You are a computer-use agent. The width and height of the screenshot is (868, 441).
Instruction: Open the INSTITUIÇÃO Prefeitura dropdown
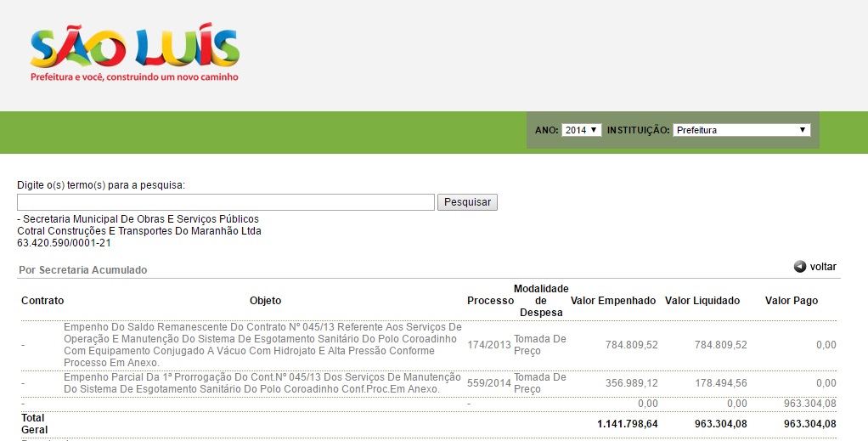click(741, 130)
